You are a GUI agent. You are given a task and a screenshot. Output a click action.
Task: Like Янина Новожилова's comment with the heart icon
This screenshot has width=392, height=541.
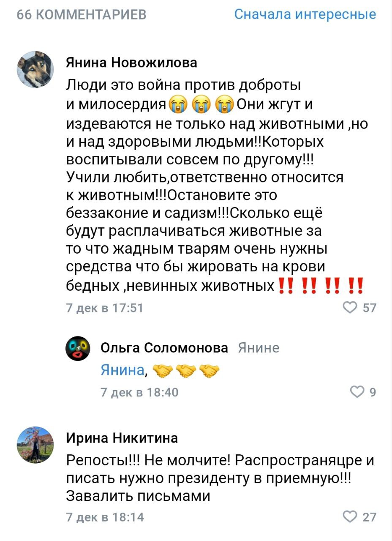click(x=350, y=306)
